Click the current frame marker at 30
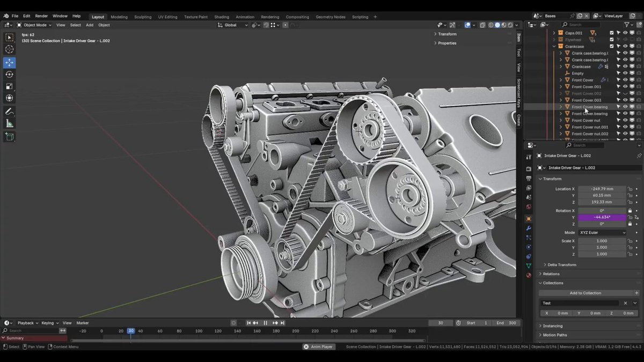 (x=130, y=331)
